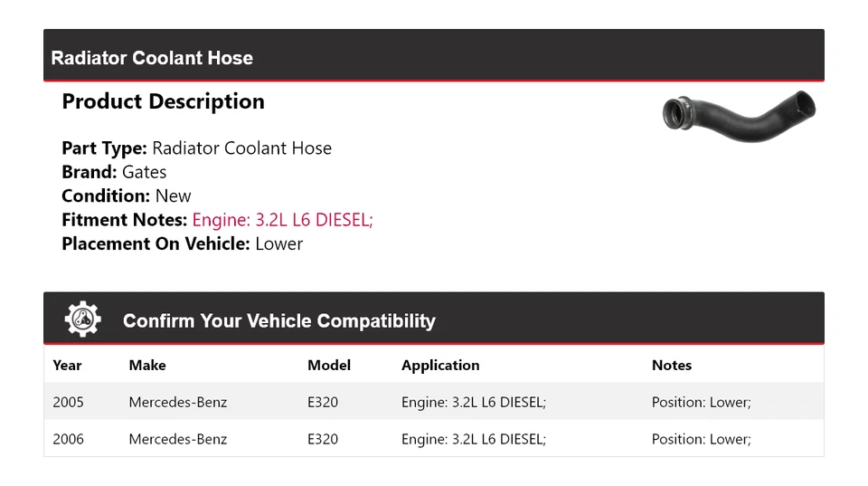This screenshot has width=868, height=486.
Task: Click Mercedes-Benz in the 2005 row
Action: click(x=178, y=402)
